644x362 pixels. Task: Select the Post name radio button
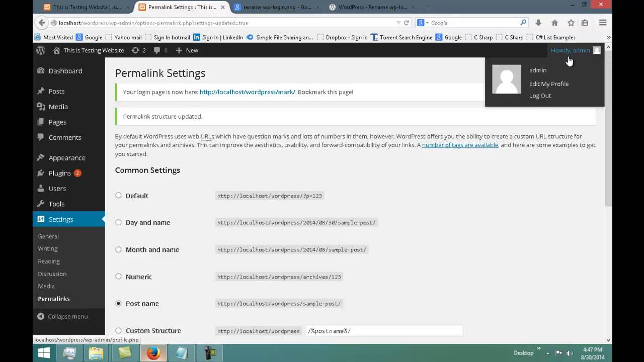click(x=118, y=303)
